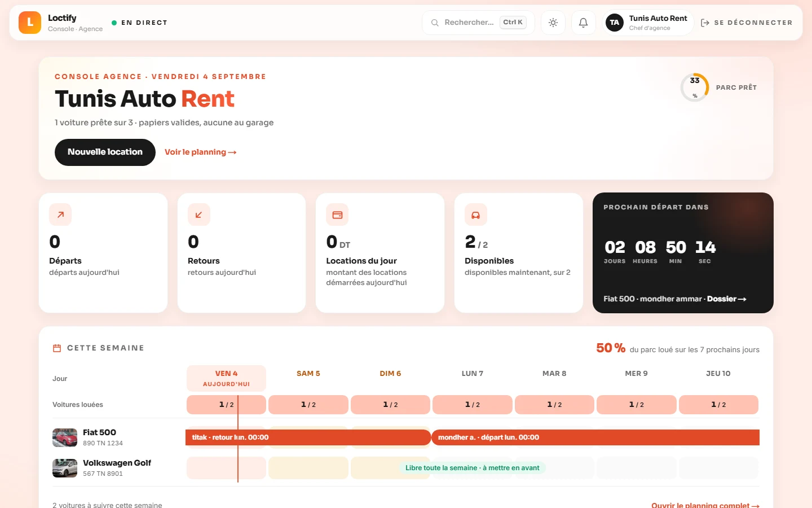Open the mondher a. départ booking bar
This screenshot has height=508, width=812.
coord(595,437)
